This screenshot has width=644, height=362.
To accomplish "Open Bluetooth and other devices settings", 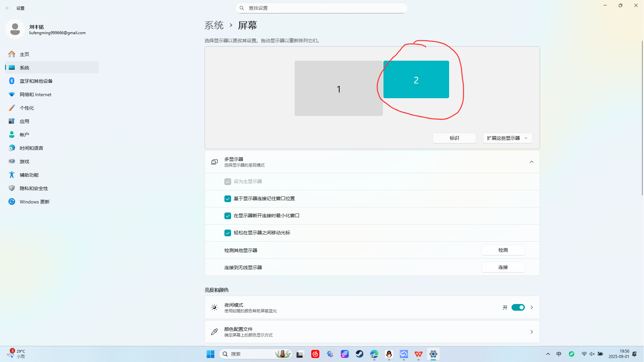I will tap(36, 81).
